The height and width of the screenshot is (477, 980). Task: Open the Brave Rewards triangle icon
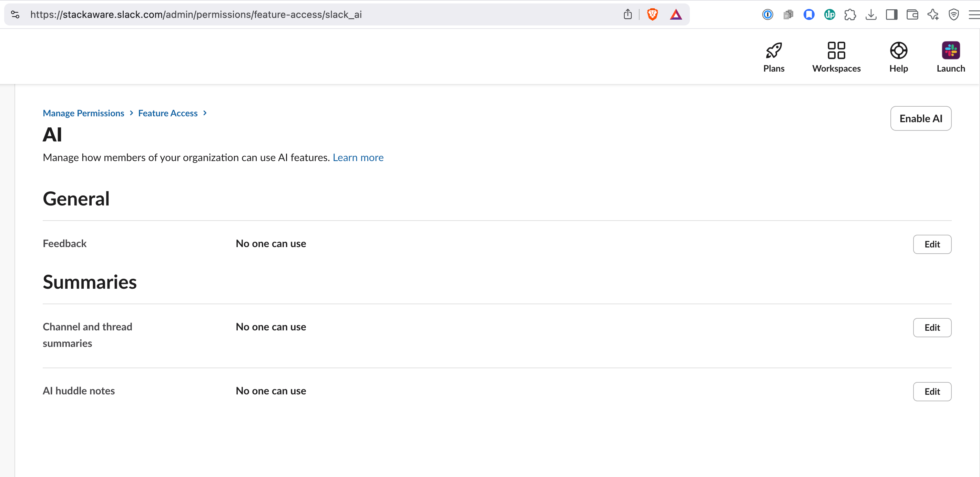coord(676,14)
